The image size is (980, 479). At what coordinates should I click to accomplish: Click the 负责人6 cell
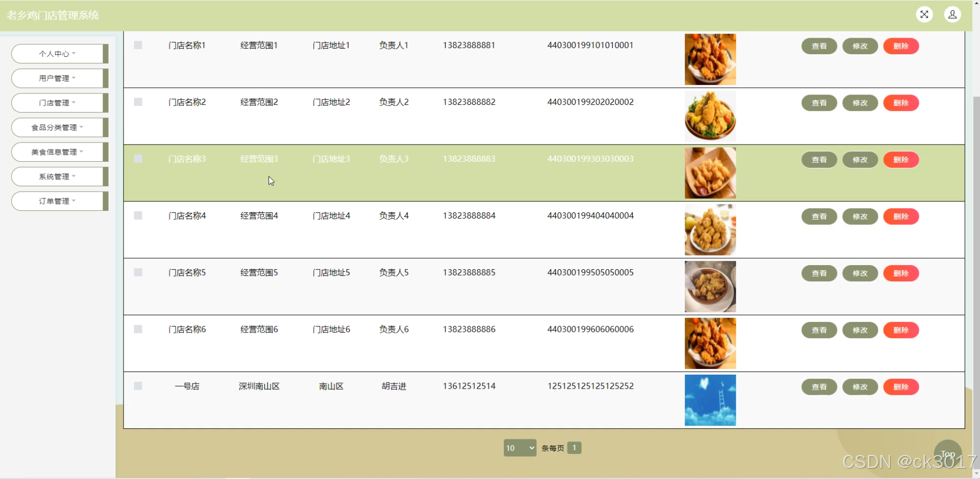tap(394, 330)
